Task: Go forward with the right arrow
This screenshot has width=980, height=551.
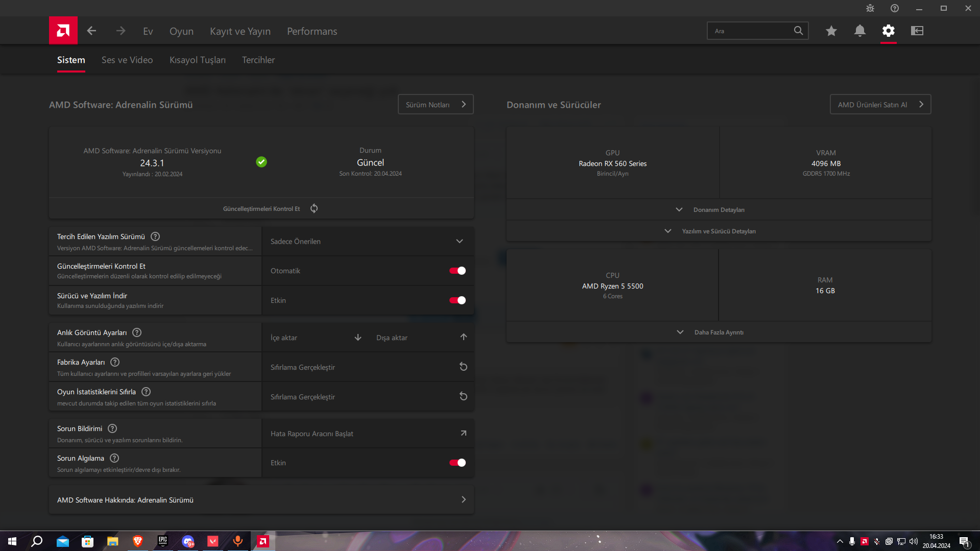Action: tap(121, 31)
